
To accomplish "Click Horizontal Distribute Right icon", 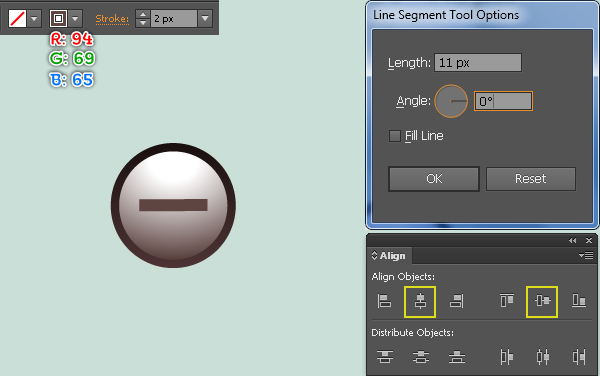I will pyautogui.click(x=579, y=357).
